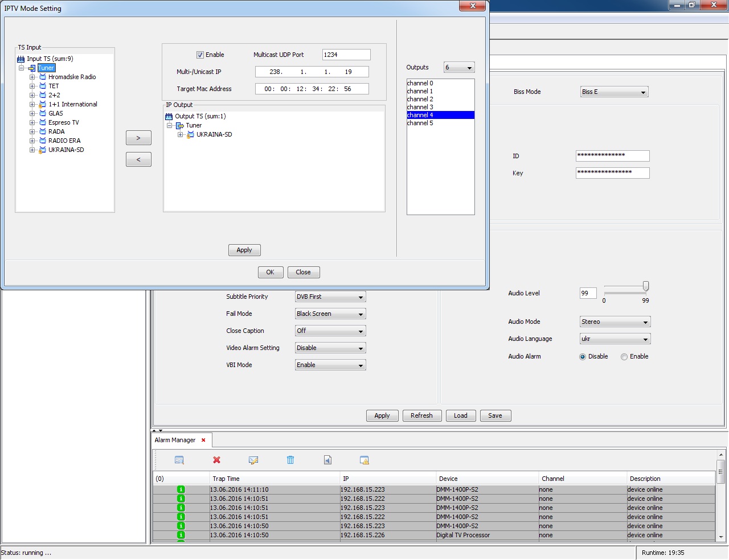Select channel 2 in outputs list
This screenshot has width=729, height=560.
[420, 99]
